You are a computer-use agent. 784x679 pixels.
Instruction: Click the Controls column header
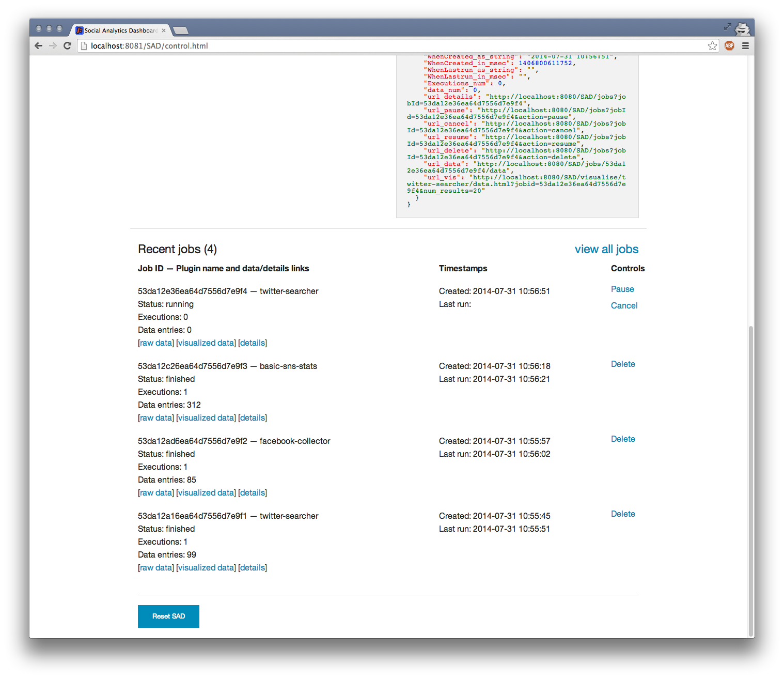click(x=628, y=268)
